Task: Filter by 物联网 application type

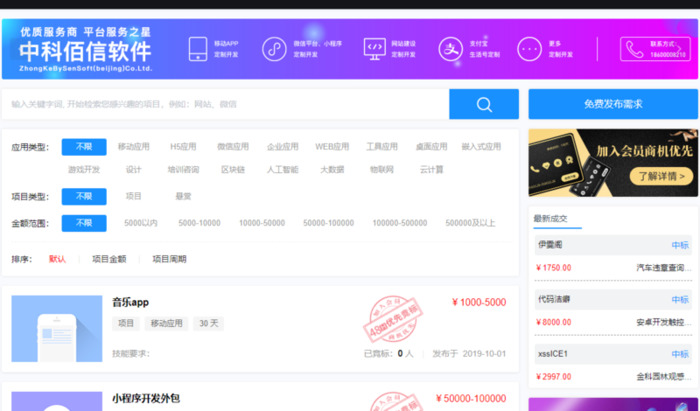Action: [x=382, y=170]
